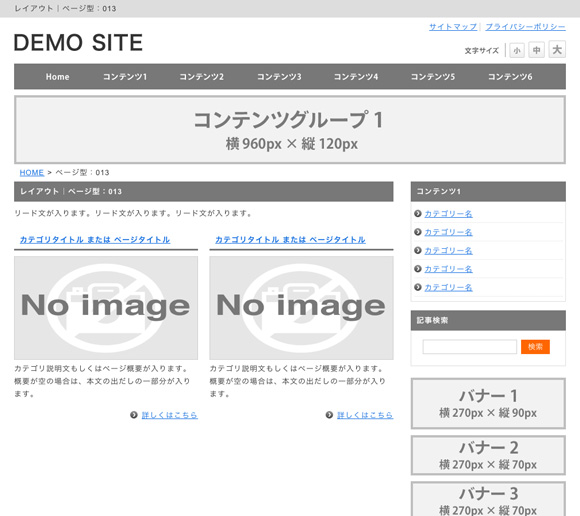Click arrow icon beside fifth カテゴリー名

click(418, 287)
